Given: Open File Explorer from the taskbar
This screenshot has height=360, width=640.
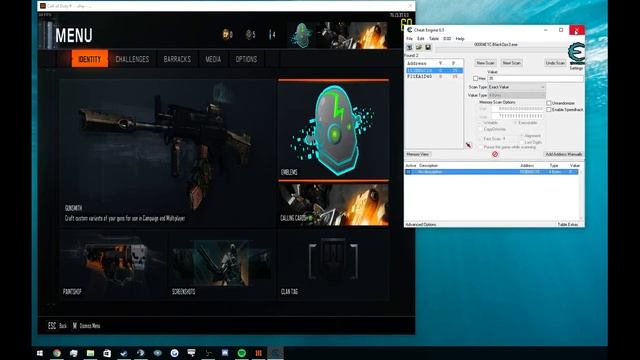Looking at the screenshot, I should tap(90, 353).
